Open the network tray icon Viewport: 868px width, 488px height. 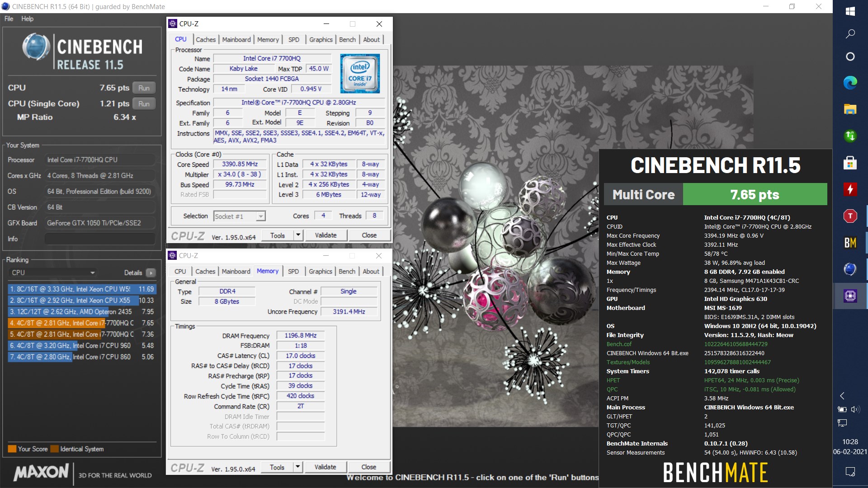click(842, 423)
